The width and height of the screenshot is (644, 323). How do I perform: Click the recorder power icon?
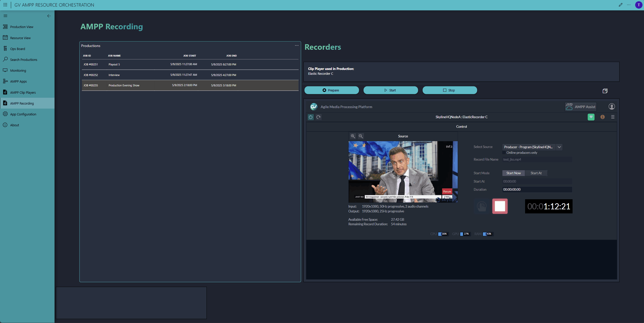click(x=311, y=117)
